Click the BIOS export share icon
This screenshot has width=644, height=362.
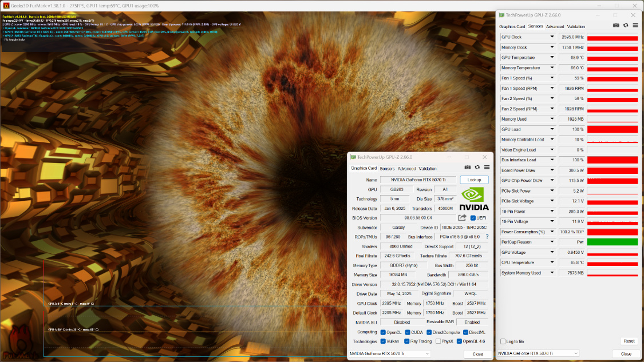coord(463,217)
